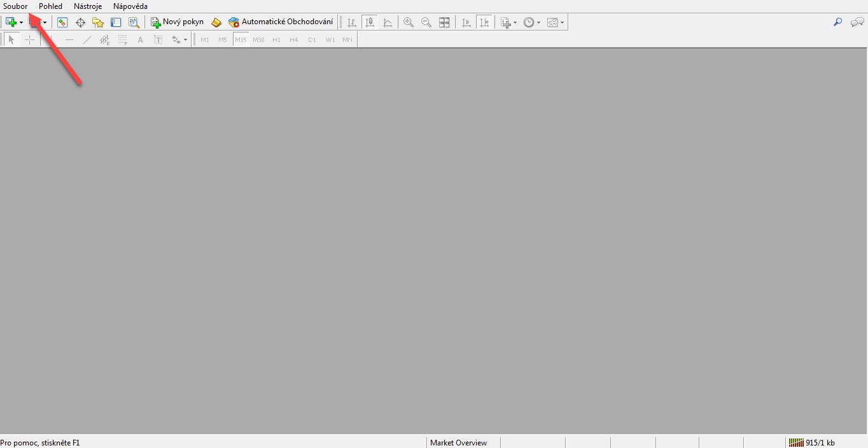Switch to line chart icon
Screen dimensions: 868x448
pyautogui.click(x=388, y=22)
